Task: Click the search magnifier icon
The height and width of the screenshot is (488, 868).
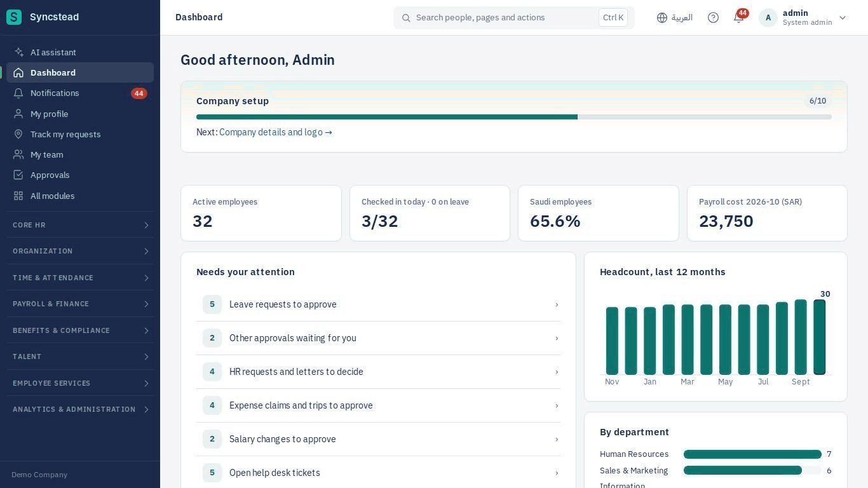Action: point(406,18)
